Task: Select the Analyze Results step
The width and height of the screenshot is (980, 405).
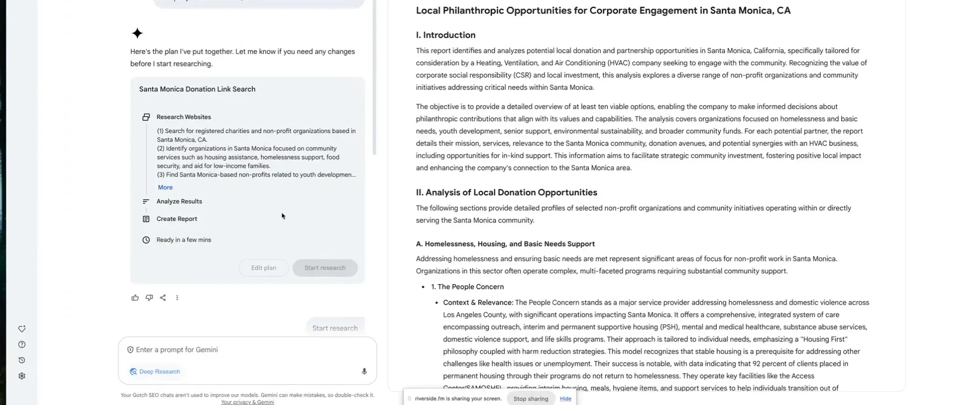Action: tap(179, 201)
